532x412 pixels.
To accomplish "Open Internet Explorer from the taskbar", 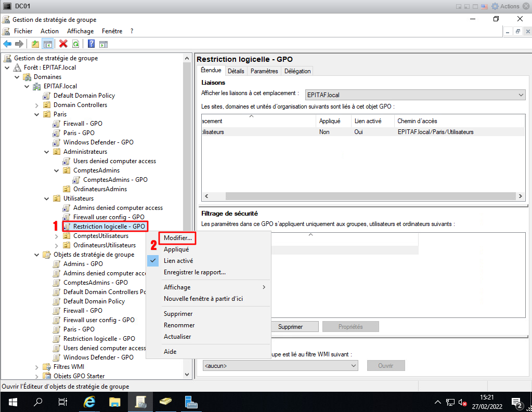I will pyautogui.click(x=90, y=402).
